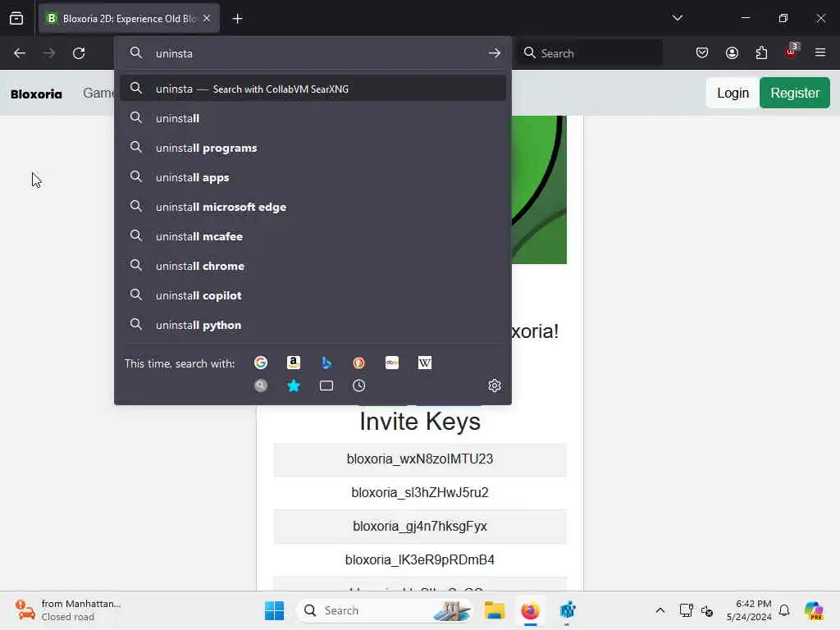The image size is (840, 630).
Task: Open File Explorer from the taskbar
Action: [495, 610]
